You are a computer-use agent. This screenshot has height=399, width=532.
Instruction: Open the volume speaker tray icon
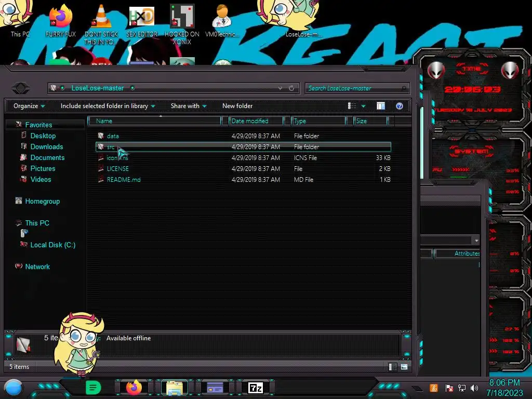click(474, 388)
